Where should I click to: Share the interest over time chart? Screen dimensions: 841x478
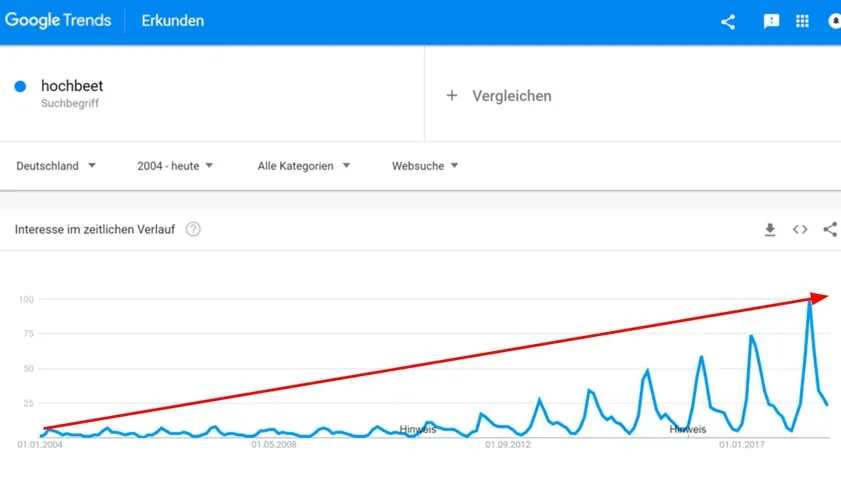[x=830, y=230]
